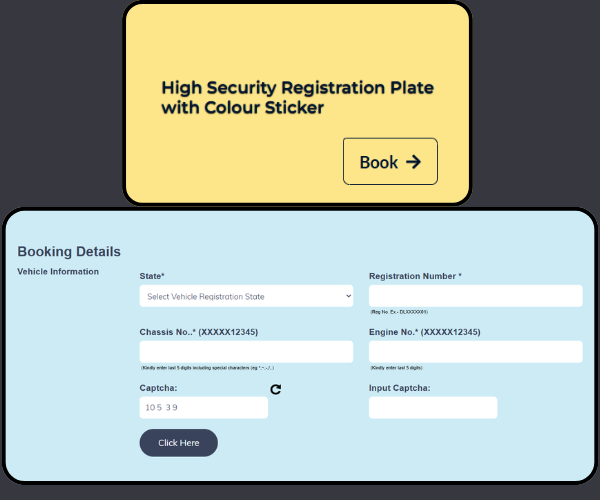
Task: Focus the Registration Number input field
Action: tap(476, 296)
